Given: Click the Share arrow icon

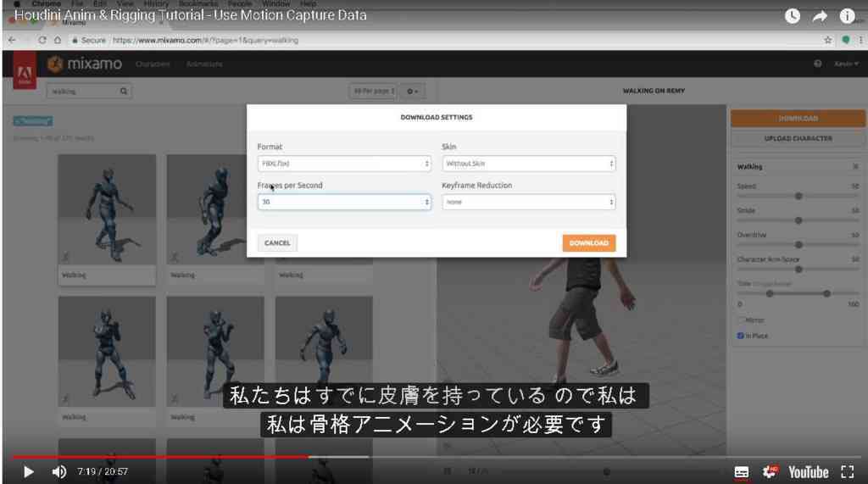Looking at the screenshot, I should click(820, 16).
